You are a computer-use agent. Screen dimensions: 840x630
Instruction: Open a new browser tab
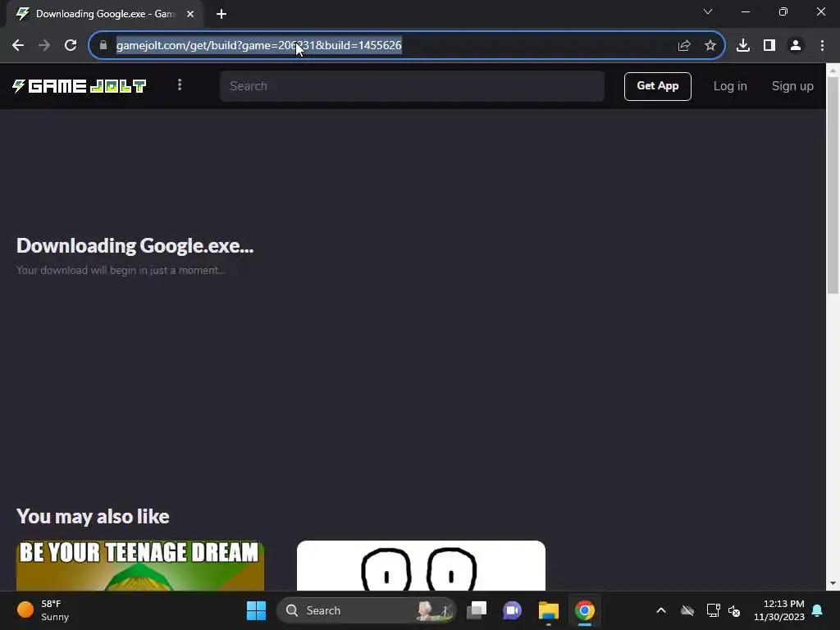pyautogui.click(x=221, y=14)
